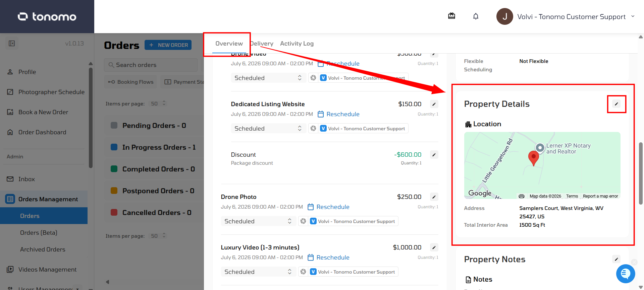Viewport: 644px width, 290px height.
Task: Edit Dedicated Listing Website line item
Action: tap(434, 104)
